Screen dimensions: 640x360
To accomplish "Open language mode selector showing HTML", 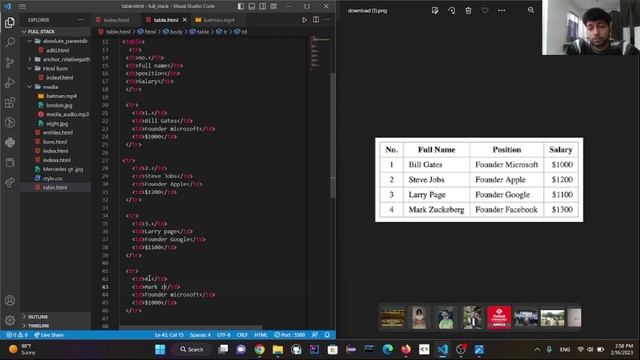I will coord(261,335).
